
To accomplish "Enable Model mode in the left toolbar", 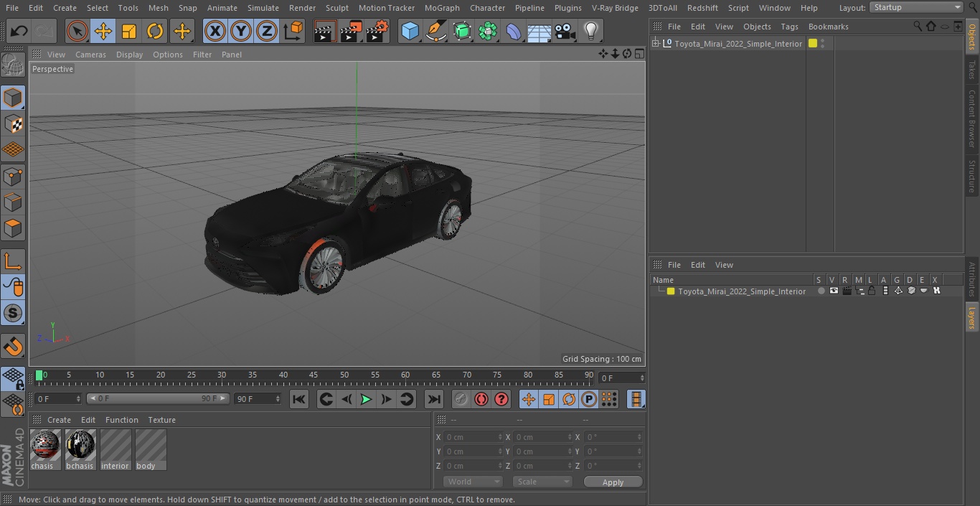I will point(13,98).
